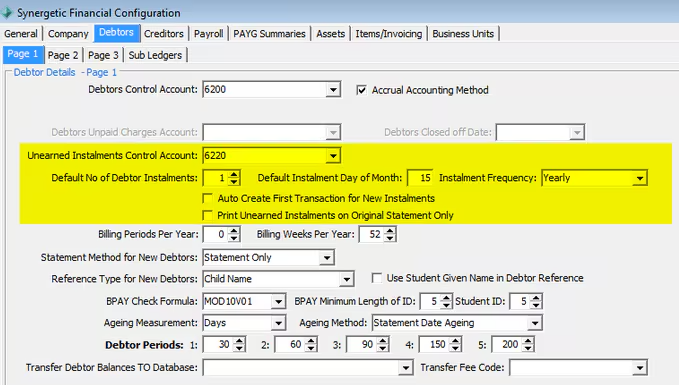Screen dimensions: 679x385
Task: Open the Instalment Frequency dropdown
Action: pos(640,178)
